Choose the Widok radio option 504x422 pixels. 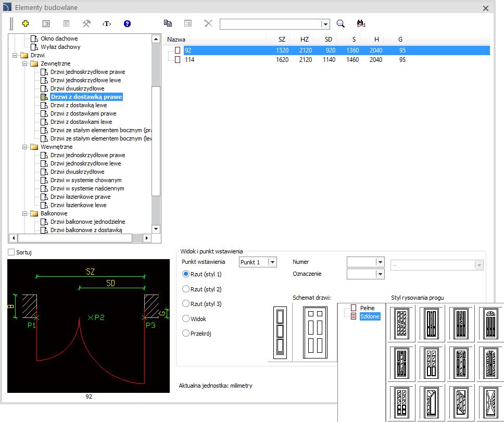click(186, 318)
